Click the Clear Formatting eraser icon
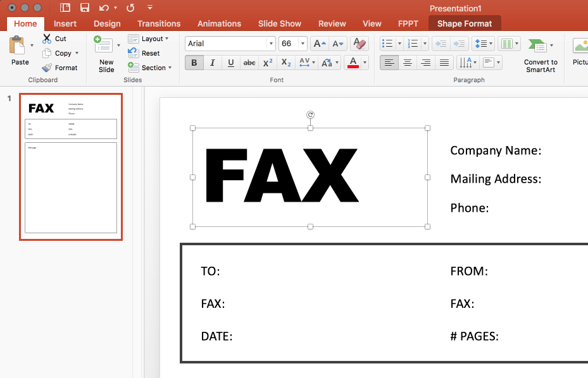 click(359, 44)
